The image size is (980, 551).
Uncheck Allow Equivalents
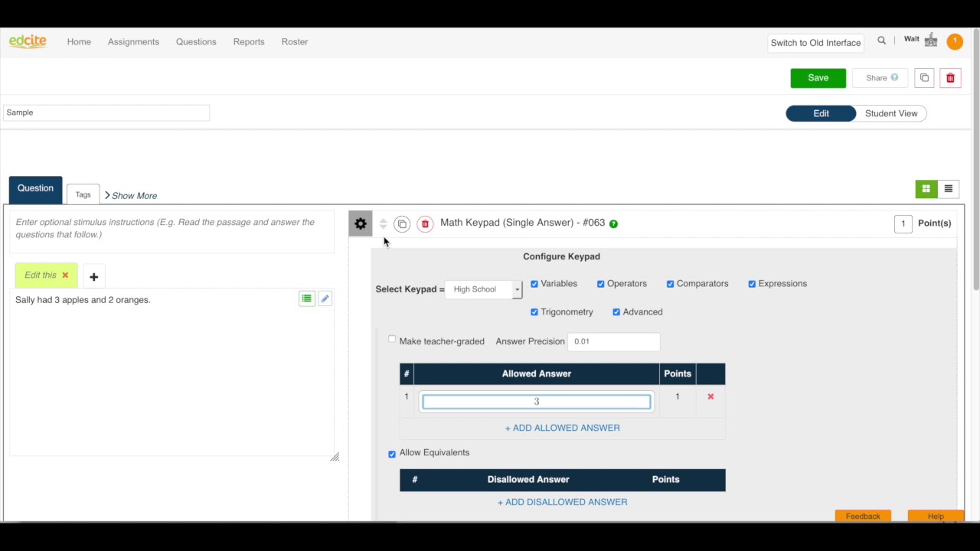coord(392,454)
